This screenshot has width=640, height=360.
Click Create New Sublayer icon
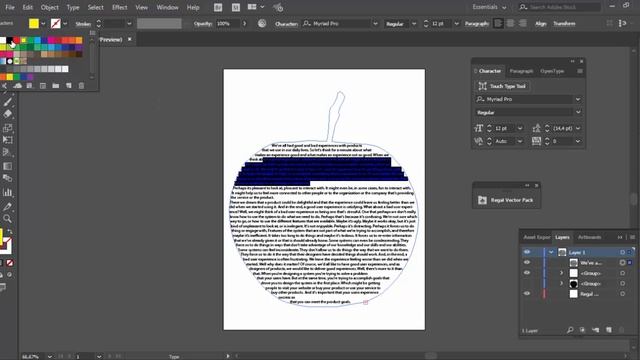[596, 330]
